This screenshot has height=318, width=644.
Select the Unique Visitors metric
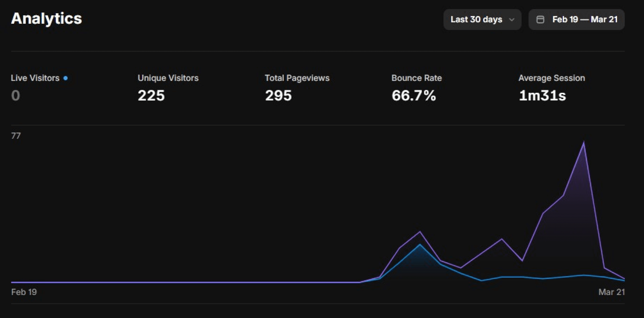click(x=168, y=78)
